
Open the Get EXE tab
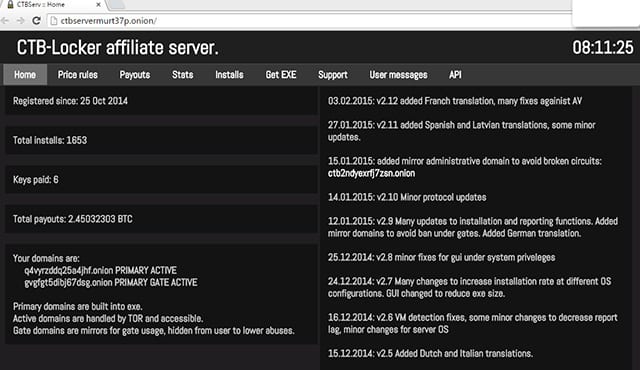[281, 75]
